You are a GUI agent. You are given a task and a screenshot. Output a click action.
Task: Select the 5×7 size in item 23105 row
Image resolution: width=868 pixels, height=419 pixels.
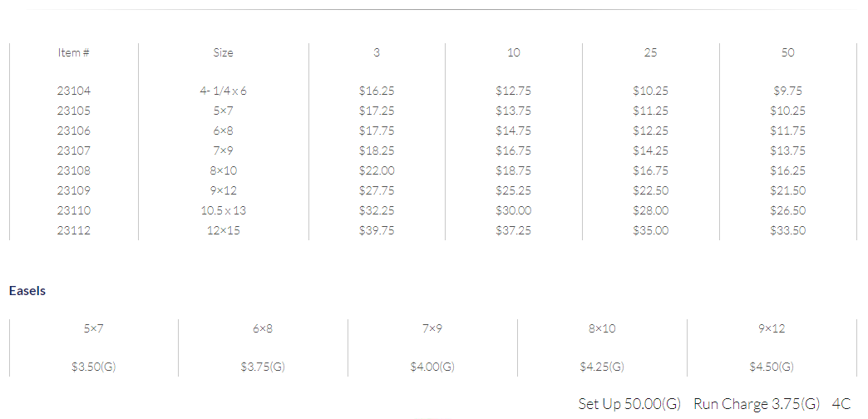click(x=223, y=111)
